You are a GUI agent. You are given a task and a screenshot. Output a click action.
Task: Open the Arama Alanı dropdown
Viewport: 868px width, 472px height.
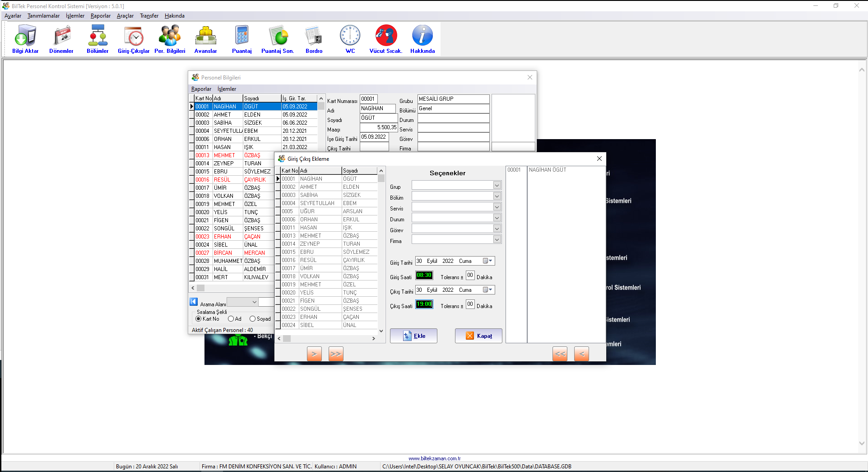tap(254, 302)
